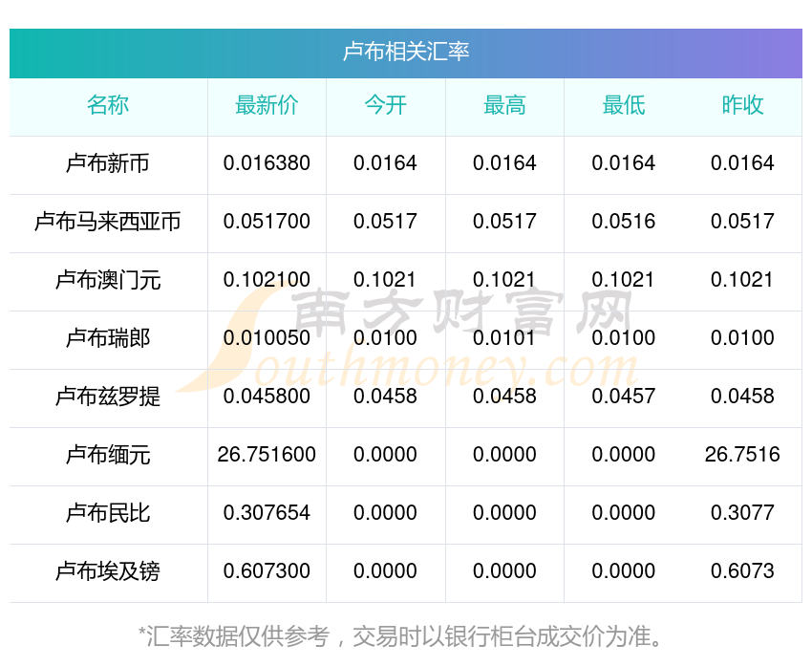Screen dimensions: 812x666
Task: Select the 0.307654 latest price cell
Action: point(267,513)
